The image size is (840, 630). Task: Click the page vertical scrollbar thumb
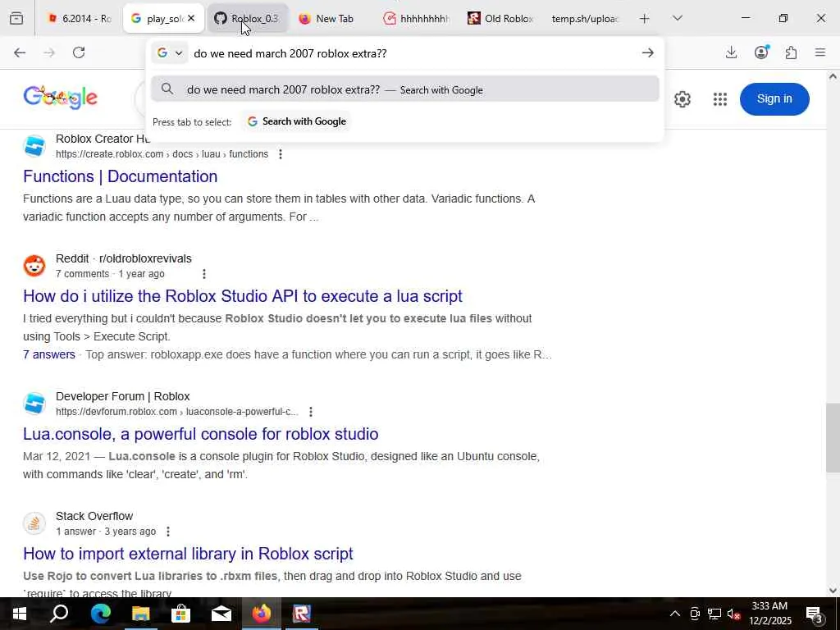[833, 438]
